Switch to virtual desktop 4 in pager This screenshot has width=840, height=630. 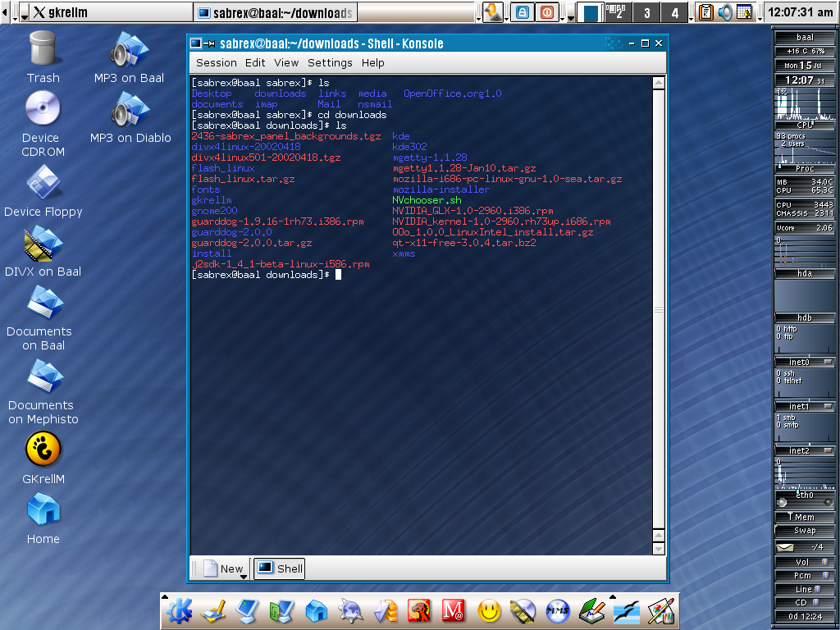coord(674,11)
